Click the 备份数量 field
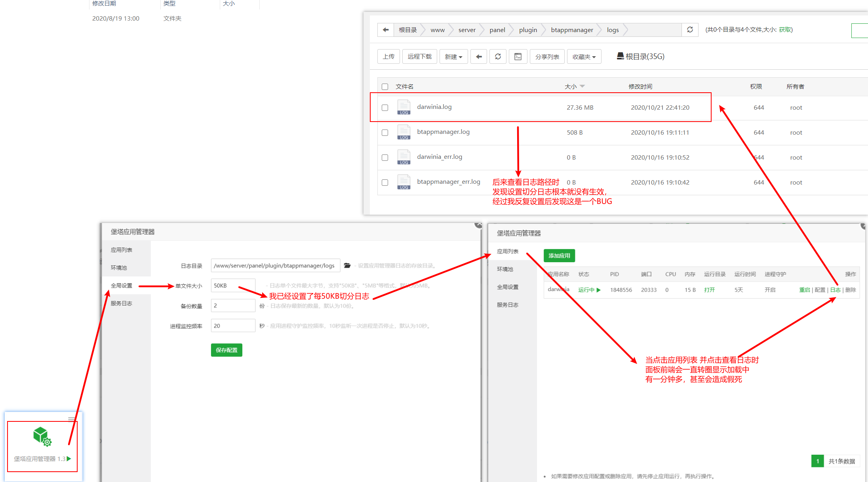This screenshot has height=482, width=868. point(233,305)
